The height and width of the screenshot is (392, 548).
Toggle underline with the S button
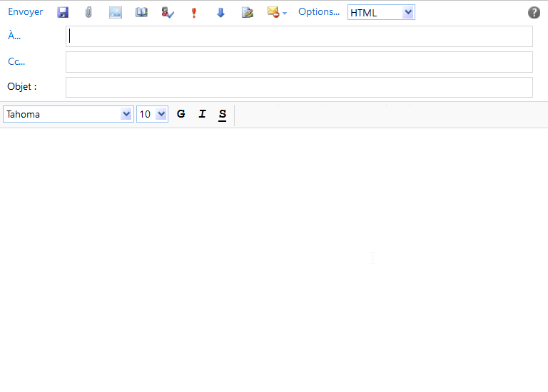pos(223,115)
